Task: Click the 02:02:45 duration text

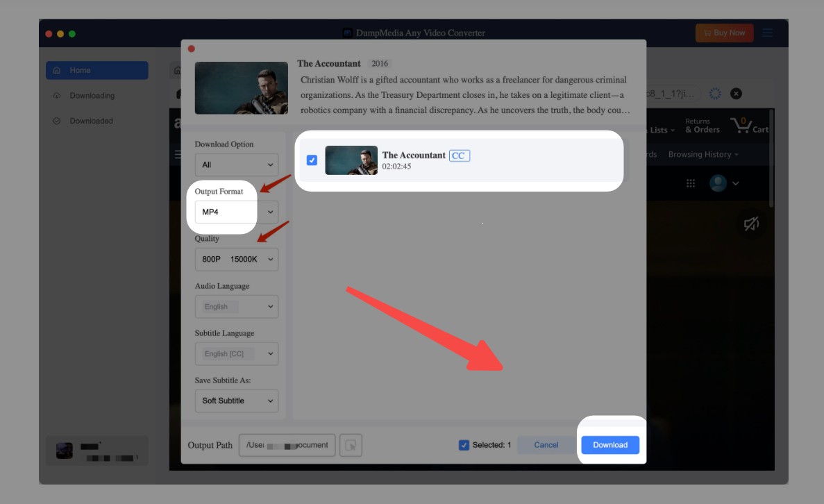Action: [397, 166]
